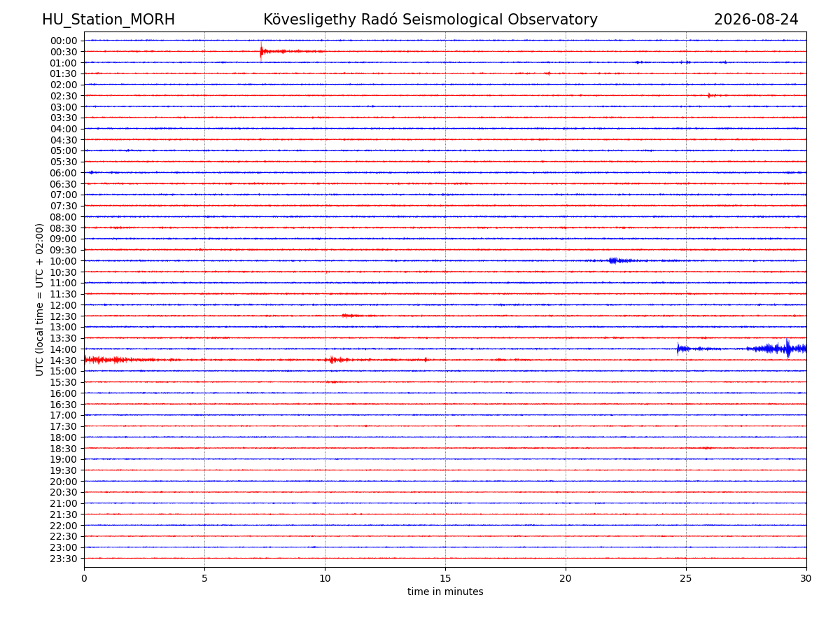Select the 08:30 trace row label

point(64,228)
